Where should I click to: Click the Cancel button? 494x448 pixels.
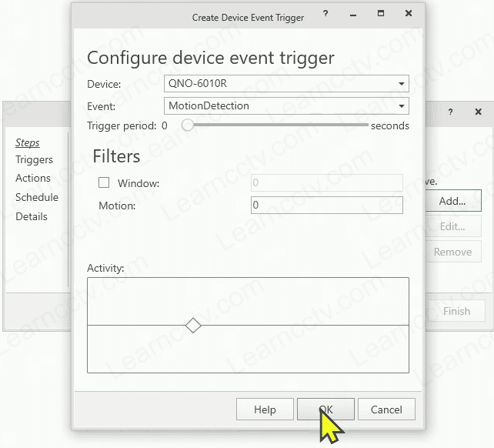point(386,410)
